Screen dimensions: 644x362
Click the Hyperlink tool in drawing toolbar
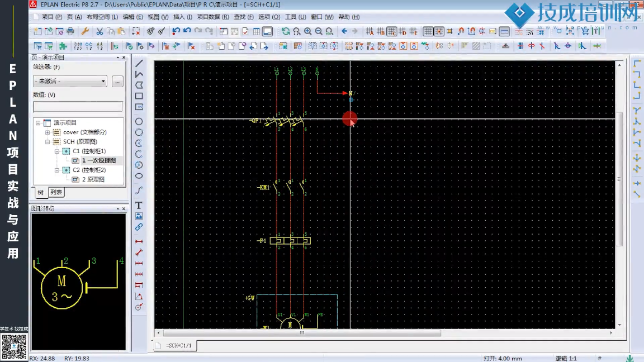coord(139,227)
